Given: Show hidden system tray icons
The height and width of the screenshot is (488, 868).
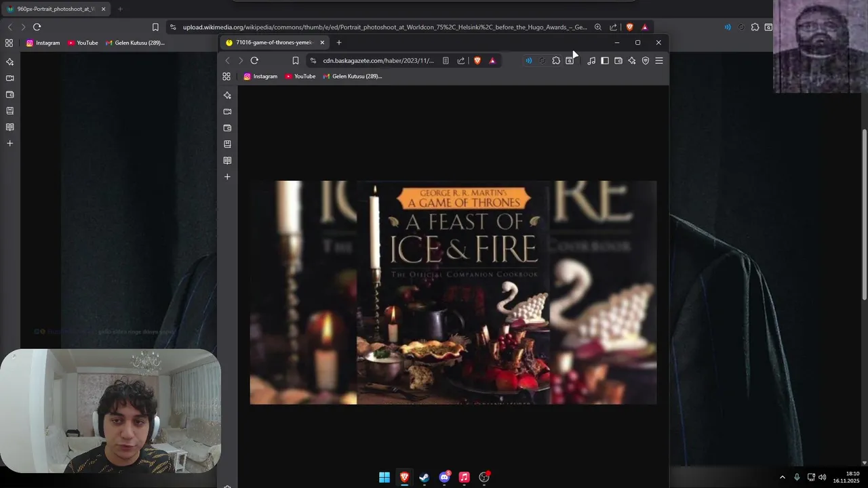Looking at the screenshot, I should tap(782, 477).
